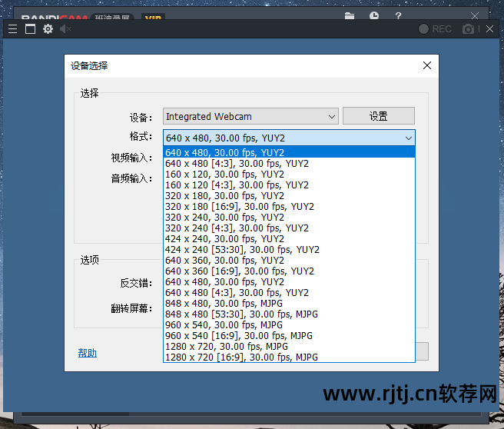Select first 640 x 480 [4:3], 30.00 fps, YUY2 option
Screen dimensions: 504x429
(x=290, y=163)
